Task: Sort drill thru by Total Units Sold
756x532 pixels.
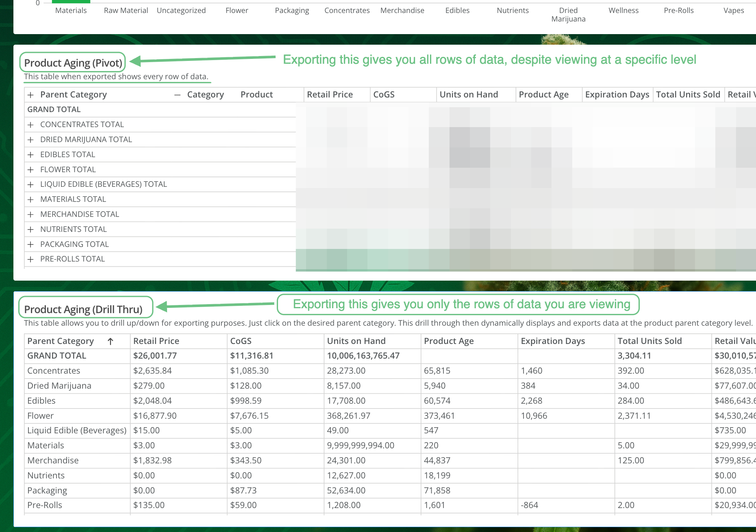Action: [x=650, y=341]
